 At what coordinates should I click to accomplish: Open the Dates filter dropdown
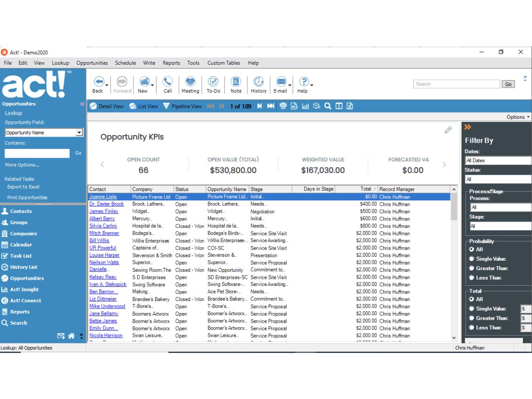(498, 160)
